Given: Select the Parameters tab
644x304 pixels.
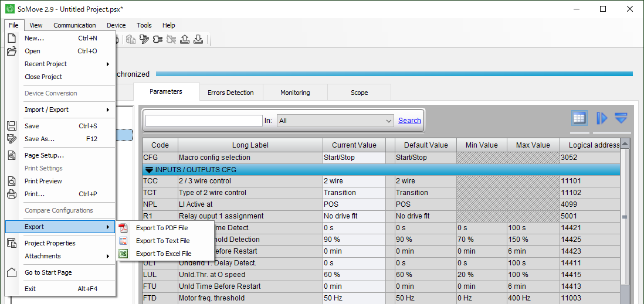Looking at the screenshot, I should coord(166,91).
